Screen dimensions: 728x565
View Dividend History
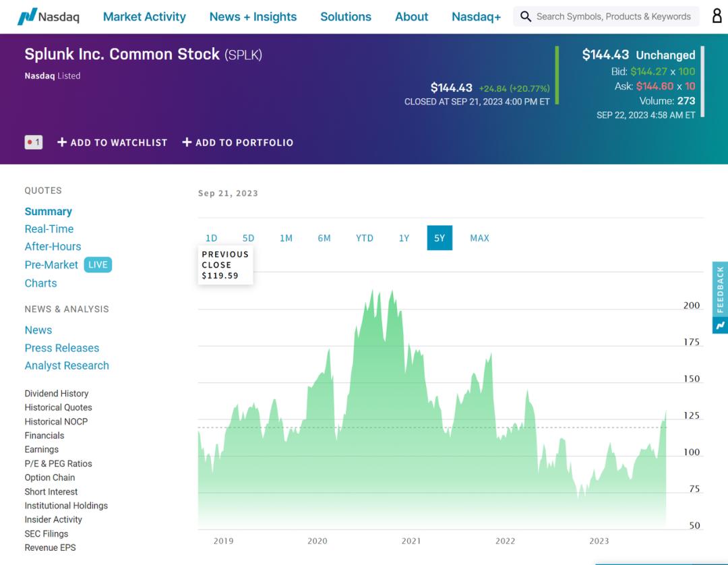point(57,393)
